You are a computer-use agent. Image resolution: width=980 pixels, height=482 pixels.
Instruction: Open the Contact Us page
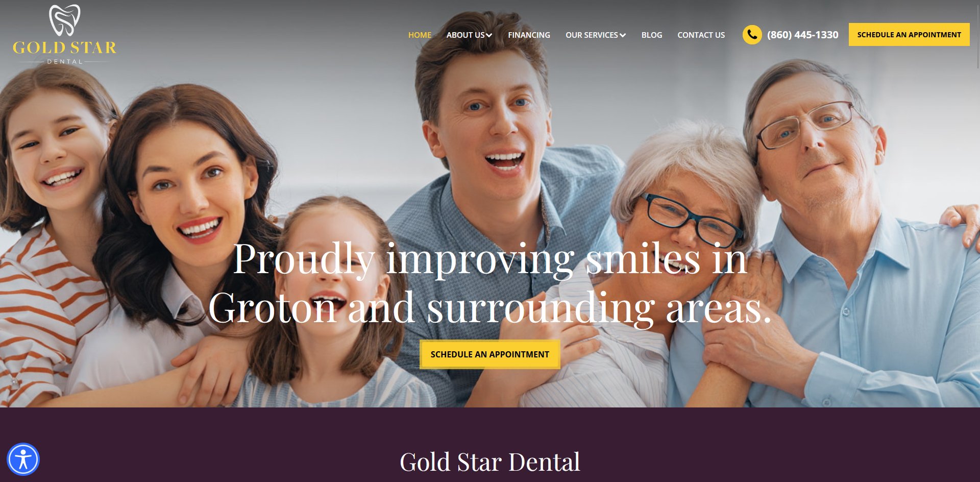(701, 35)
